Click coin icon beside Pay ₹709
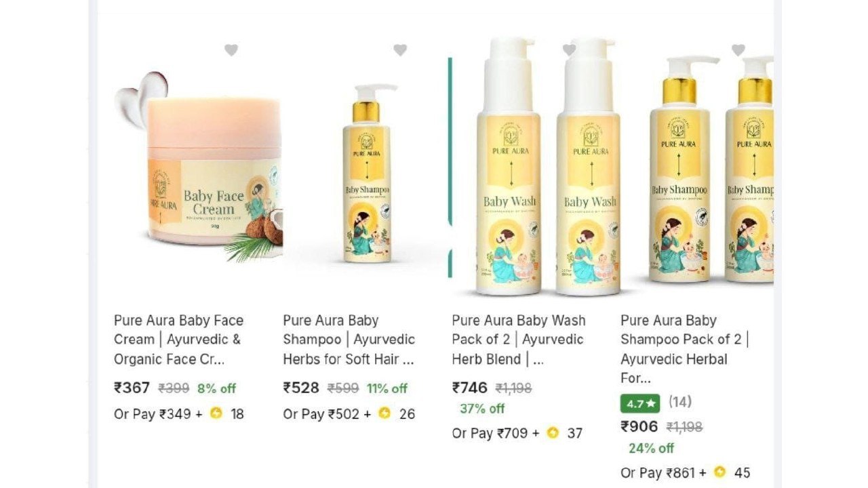Image resolution: width=868 pixels, height=488 pixels. click(553, 432)
